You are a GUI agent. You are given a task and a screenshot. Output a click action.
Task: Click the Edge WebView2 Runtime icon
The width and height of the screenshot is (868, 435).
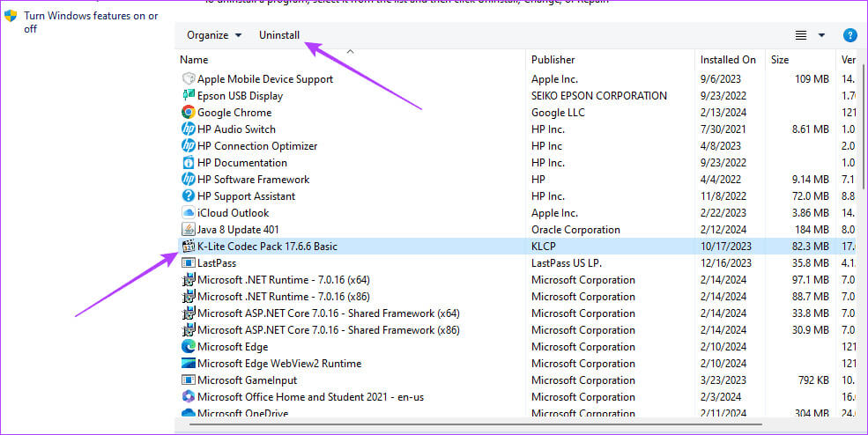coord(189,363)
